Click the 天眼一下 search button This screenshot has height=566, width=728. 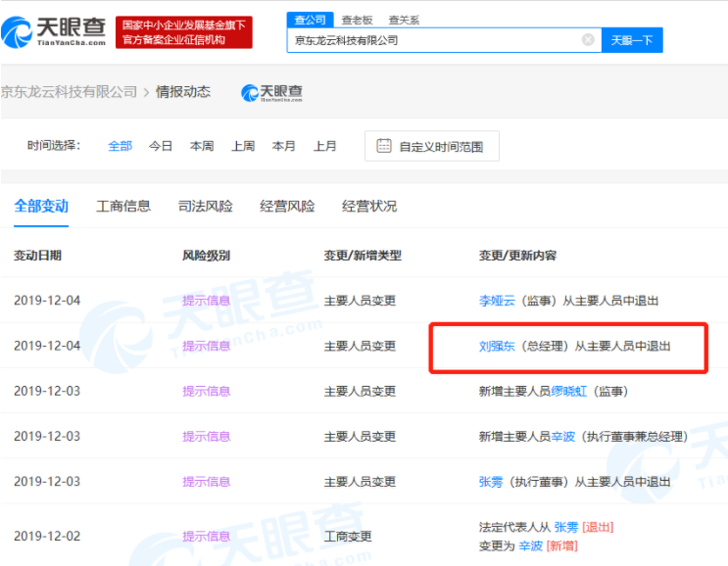click(632, 40)
